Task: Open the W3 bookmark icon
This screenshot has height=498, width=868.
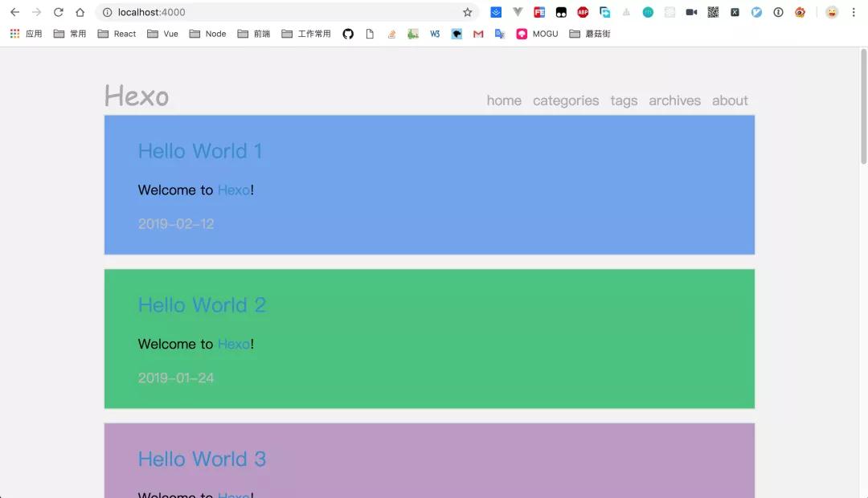Action: [435, 34]
